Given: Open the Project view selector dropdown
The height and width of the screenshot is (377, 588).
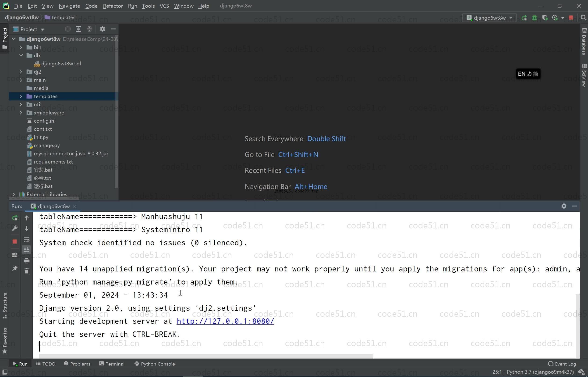Looking at the screenshot, I should pos(29,29).
